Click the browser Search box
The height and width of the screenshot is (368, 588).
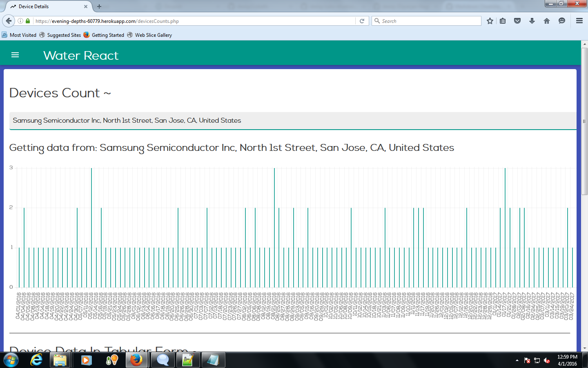426,21
